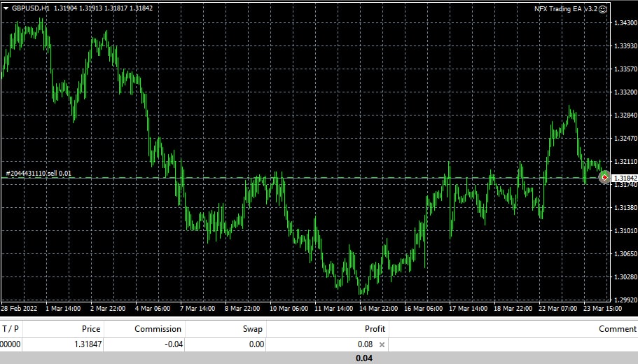Click the 4 Mar 06:00 time label
This screenshot has height=364, width=638.
pos(153,308)
